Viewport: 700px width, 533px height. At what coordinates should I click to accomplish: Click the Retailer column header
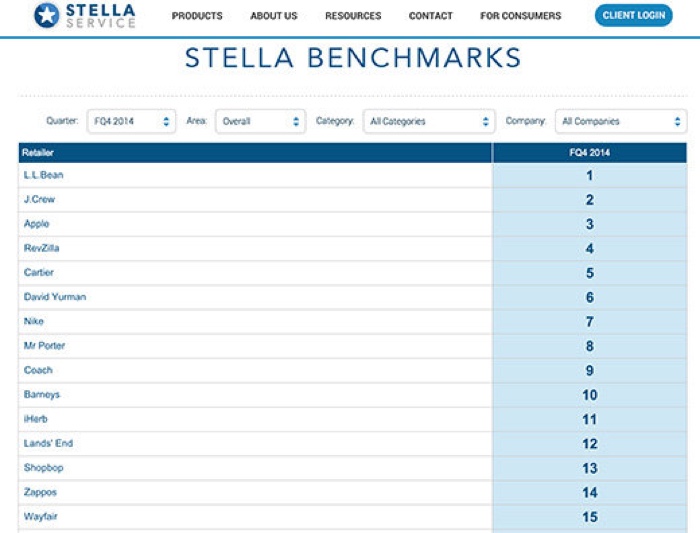click(x=38, y=153)
